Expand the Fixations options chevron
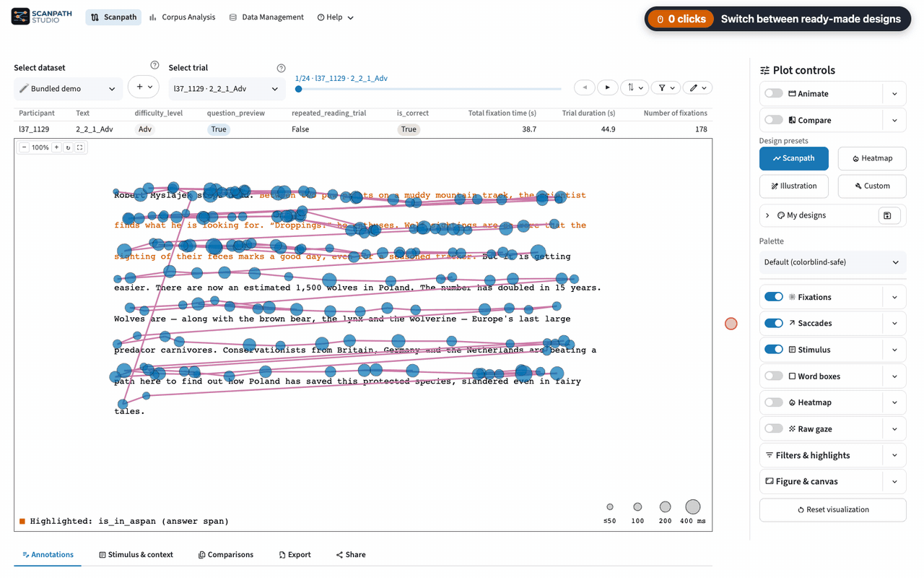 (895, 297)
